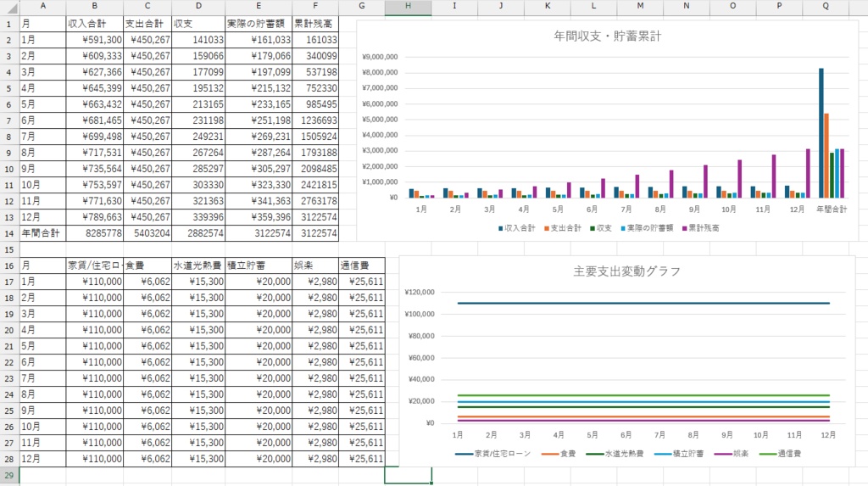Viewport: 868px width, 486px height.
Task: Select all cells using the corner triangle
Action: pos(10,7)
